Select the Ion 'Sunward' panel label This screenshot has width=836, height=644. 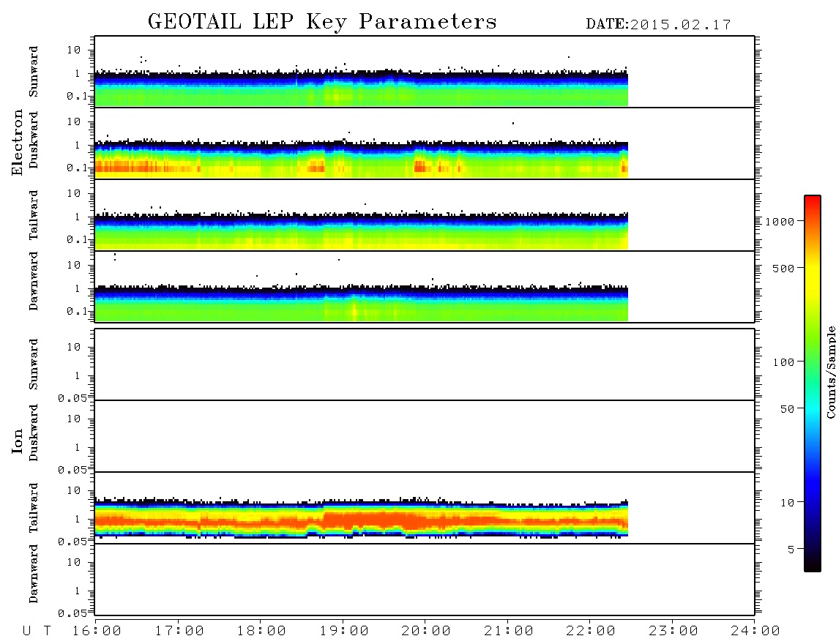click(34, 364)
